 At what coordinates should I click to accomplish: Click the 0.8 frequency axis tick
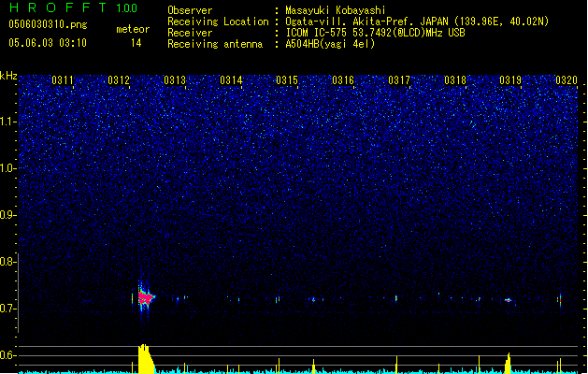coord(8,262)
